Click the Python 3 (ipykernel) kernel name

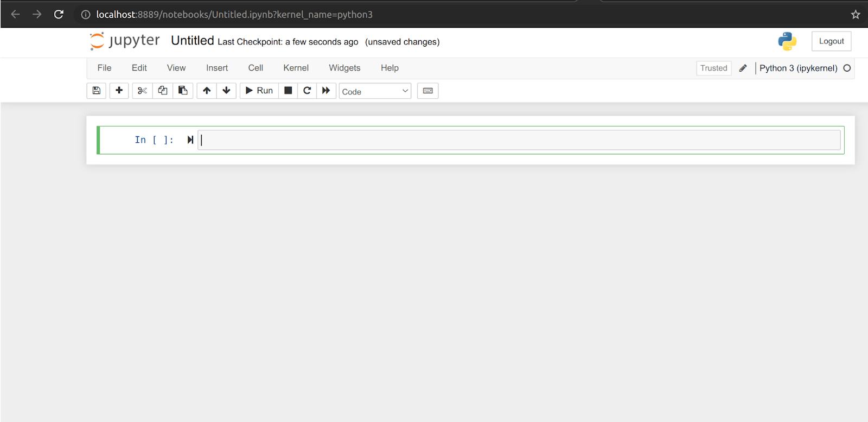pos(798,68)
